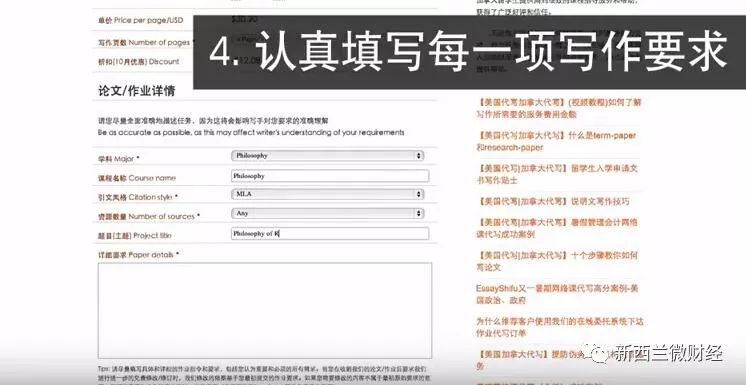Click the Course name input field
The width and height of the screenshot is (746, 385).
(x=330, y=176)
